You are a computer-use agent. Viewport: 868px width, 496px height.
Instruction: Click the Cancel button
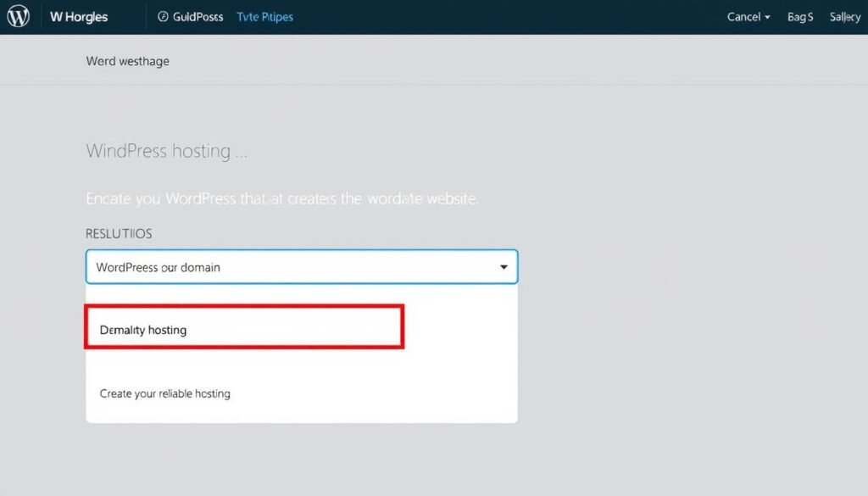tap(743, 16)
